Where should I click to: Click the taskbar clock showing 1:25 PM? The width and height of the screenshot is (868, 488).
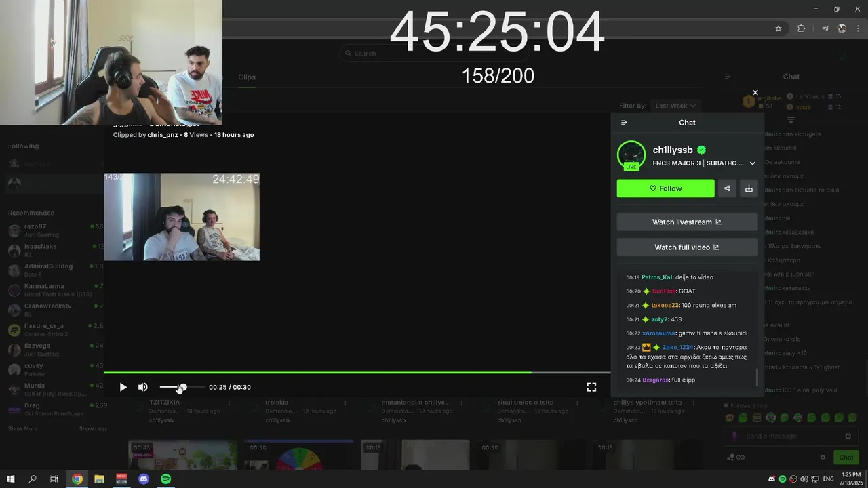pos(850,479)
